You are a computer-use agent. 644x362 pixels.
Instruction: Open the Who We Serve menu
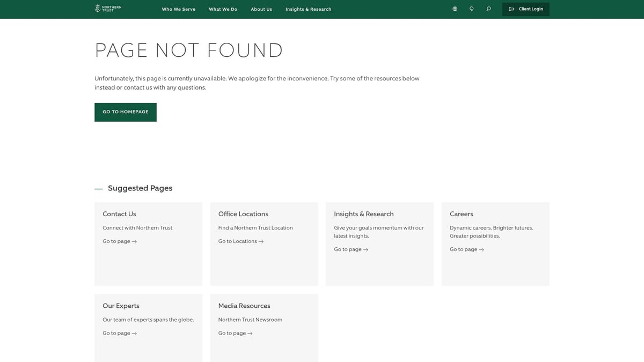pyautogui.click(x=179, y=9)
